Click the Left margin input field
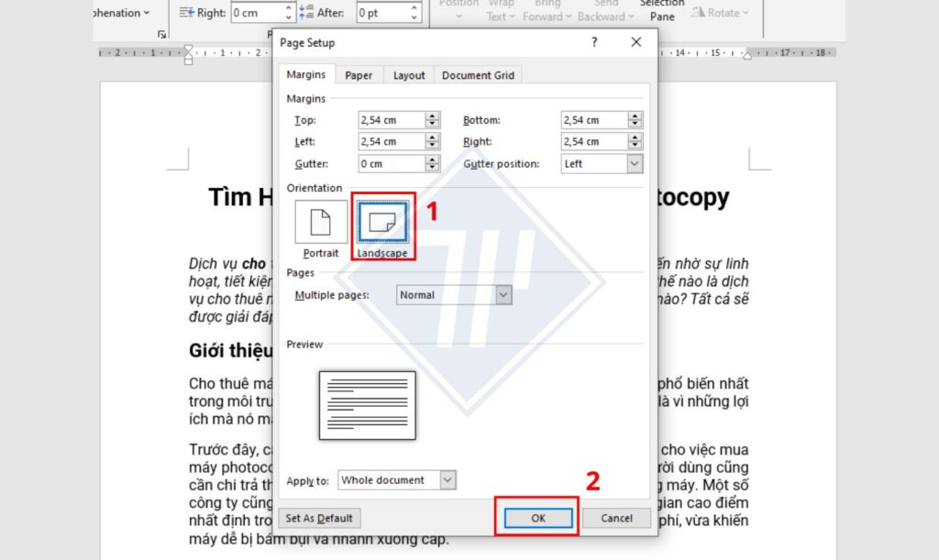939x560 pixels. pos(392,142)
